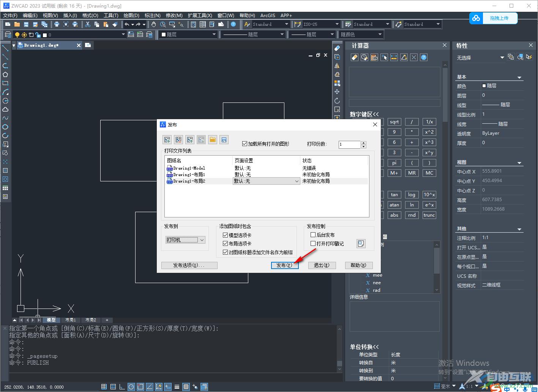Open the 扩展工具(X) menu
Viewport: 538px width, 392px height.
tap(200, 16)
